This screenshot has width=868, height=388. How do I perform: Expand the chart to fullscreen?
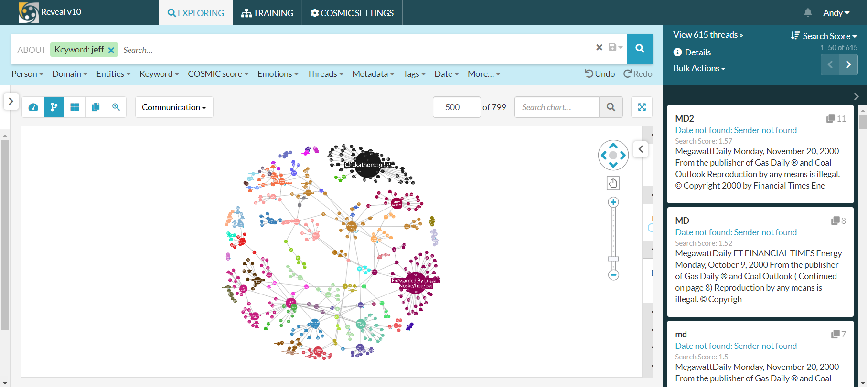click(x=642, y=107)
